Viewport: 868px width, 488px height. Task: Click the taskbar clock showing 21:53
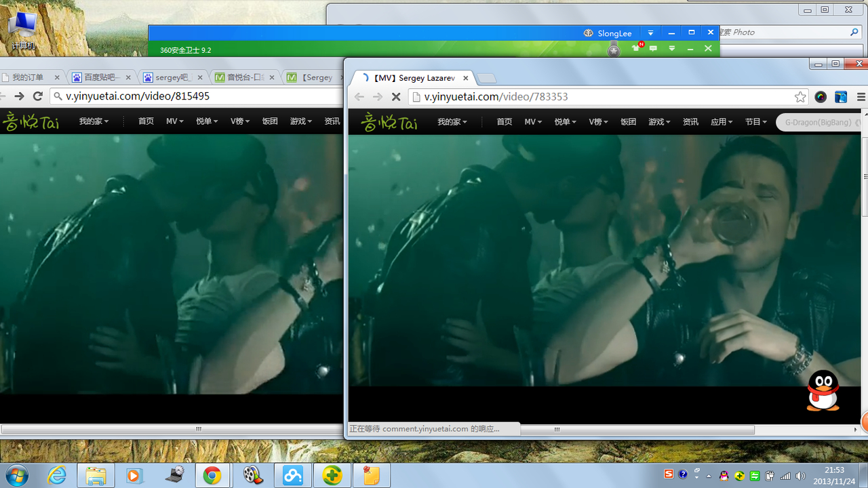(835, 476)
